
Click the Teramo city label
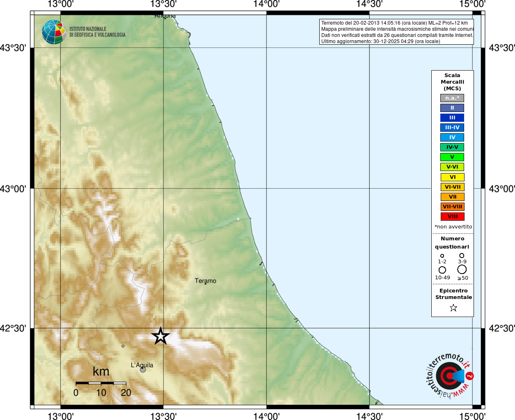tap(205, 281)
